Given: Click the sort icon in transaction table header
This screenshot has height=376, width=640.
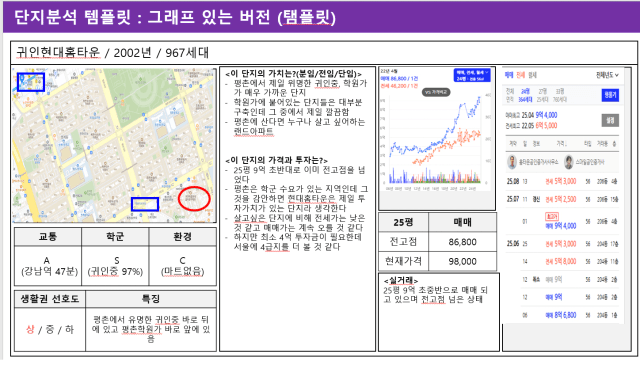Looking at the screenshot, I should pyautogui.click(x=614, y=144).
